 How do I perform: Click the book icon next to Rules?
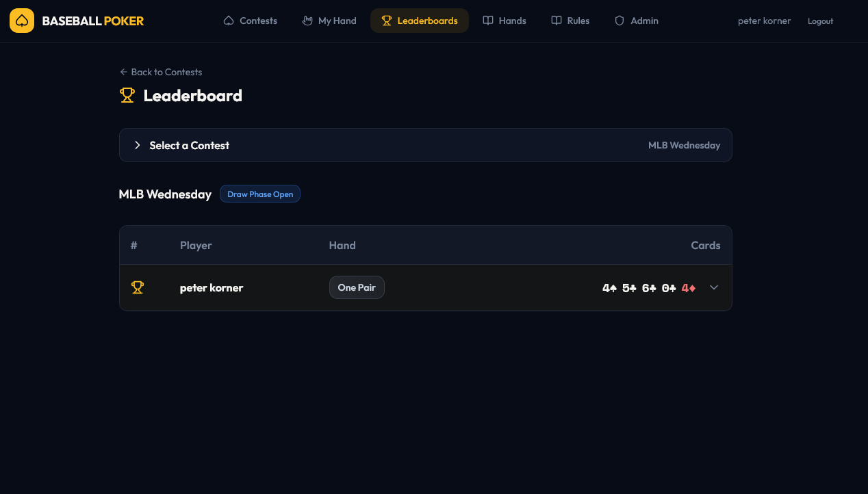(557, 21)
